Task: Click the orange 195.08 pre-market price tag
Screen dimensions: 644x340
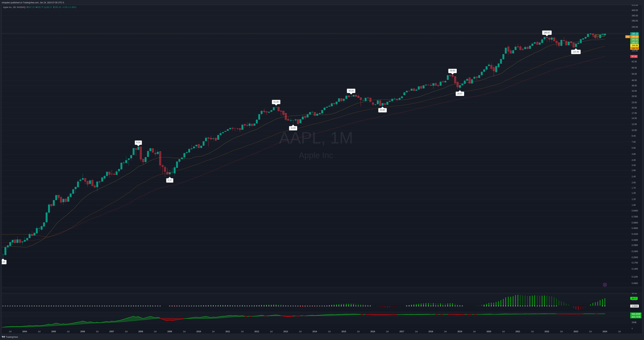Action: (x=634, y=37)
